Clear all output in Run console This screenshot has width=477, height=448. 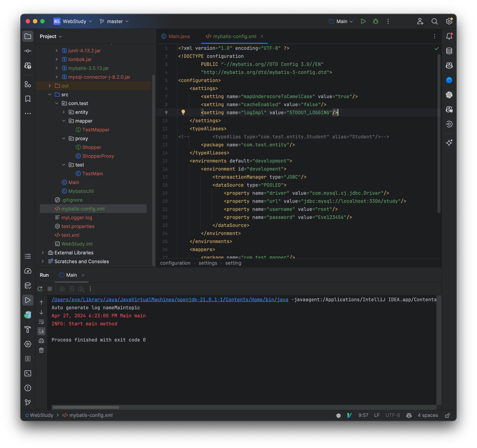pyautogui.click(x=41, y=350)
